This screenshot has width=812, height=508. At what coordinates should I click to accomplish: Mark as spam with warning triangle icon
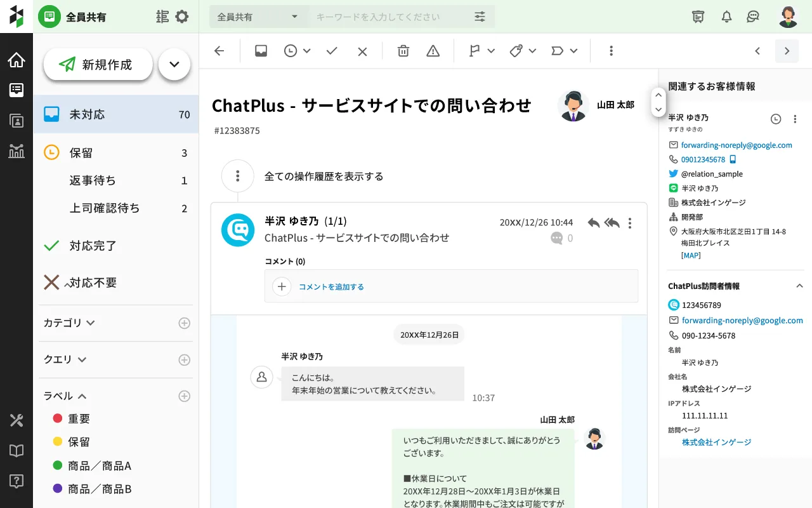coord(433,51)
